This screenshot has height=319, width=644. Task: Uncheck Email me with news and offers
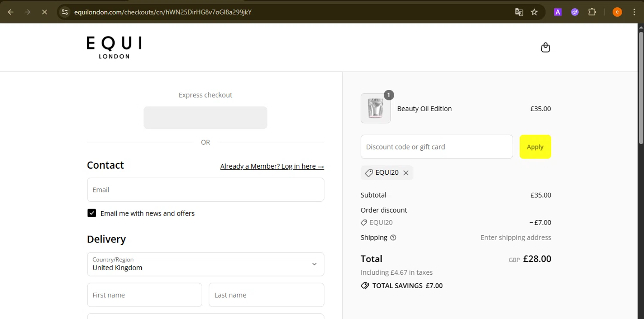(91, 213)
